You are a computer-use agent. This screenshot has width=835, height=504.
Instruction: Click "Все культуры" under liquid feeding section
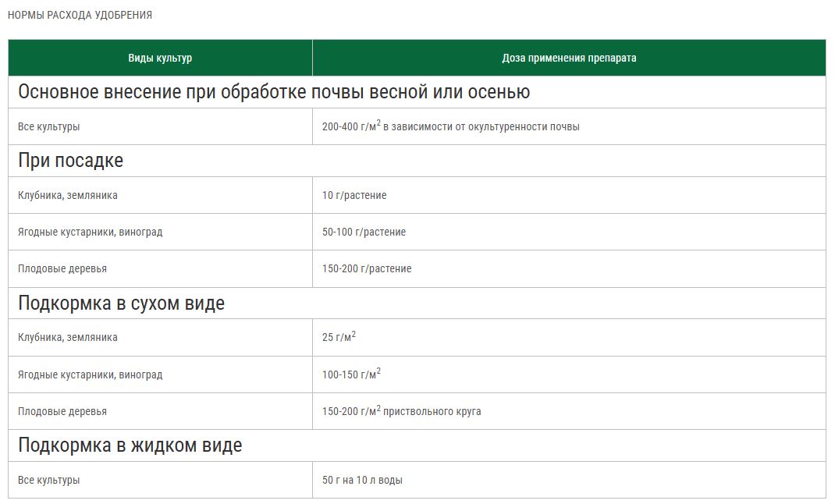click(48, 480)
